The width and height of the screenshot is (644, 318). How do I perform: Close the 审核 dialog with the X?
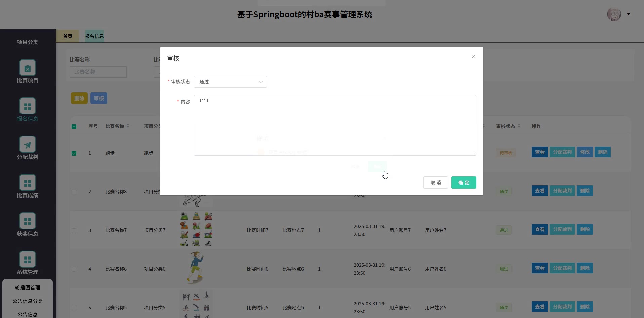pyautogui.click(x=473, y=56)
